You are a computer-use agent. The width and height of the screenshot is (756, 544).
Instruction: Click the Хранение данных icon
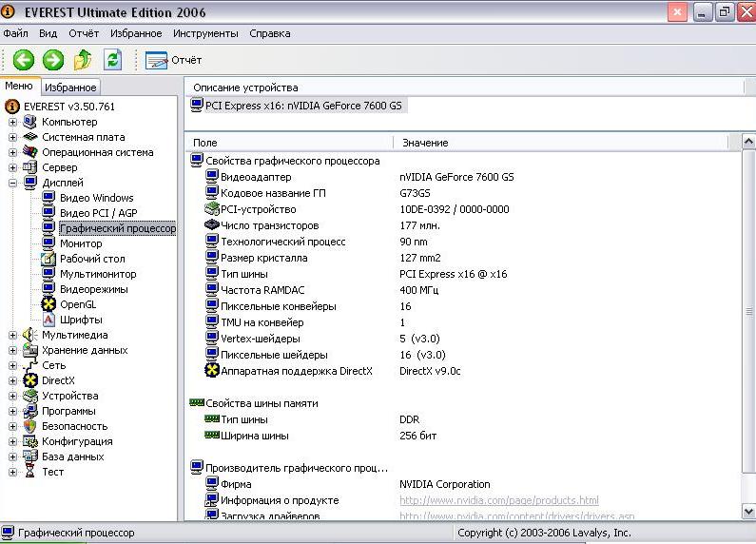point(30,350)
